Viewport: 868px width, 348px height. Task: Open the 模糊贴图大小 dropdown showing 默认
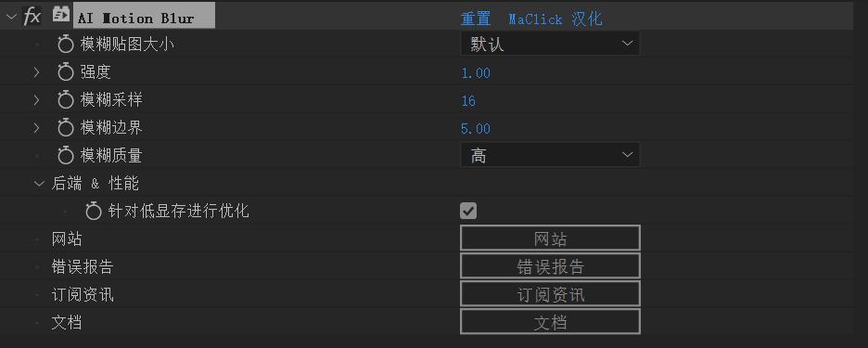(550, 44)
